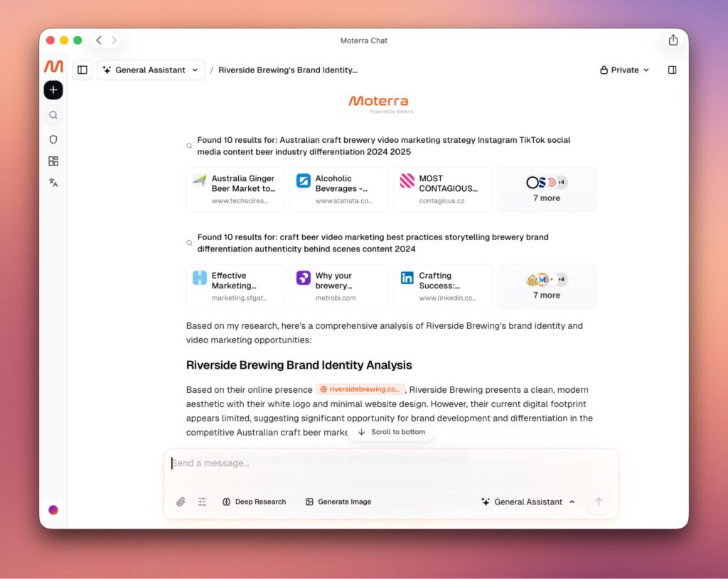
Task: Click the new chat plus icon
Action: (53, 90)
